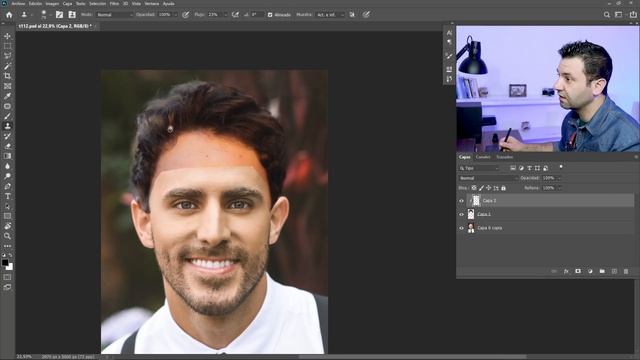Select the Pen tool
Viewport: 640px width, 360px height.
pos(7,186)
